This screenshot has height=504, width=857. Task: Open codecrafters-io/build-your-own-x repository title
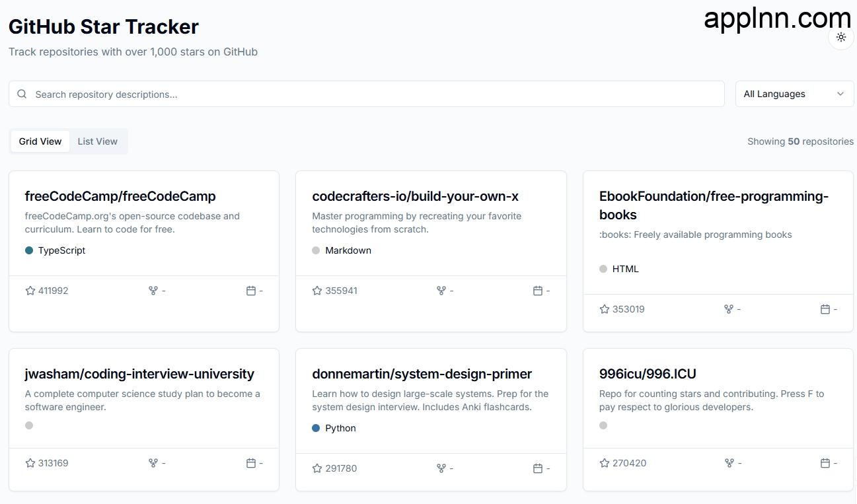click(x=415, y=196)
